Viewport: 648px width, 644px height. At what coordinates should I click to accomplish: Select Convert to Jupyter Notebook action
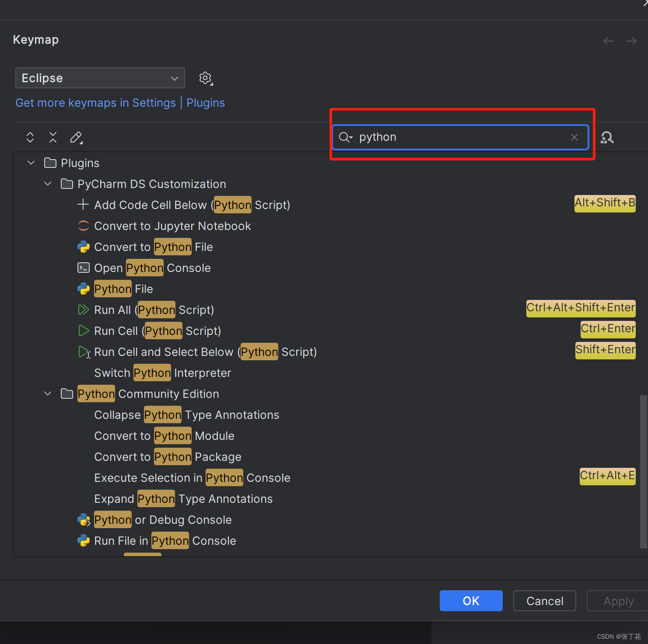click(x=172, y=226)
